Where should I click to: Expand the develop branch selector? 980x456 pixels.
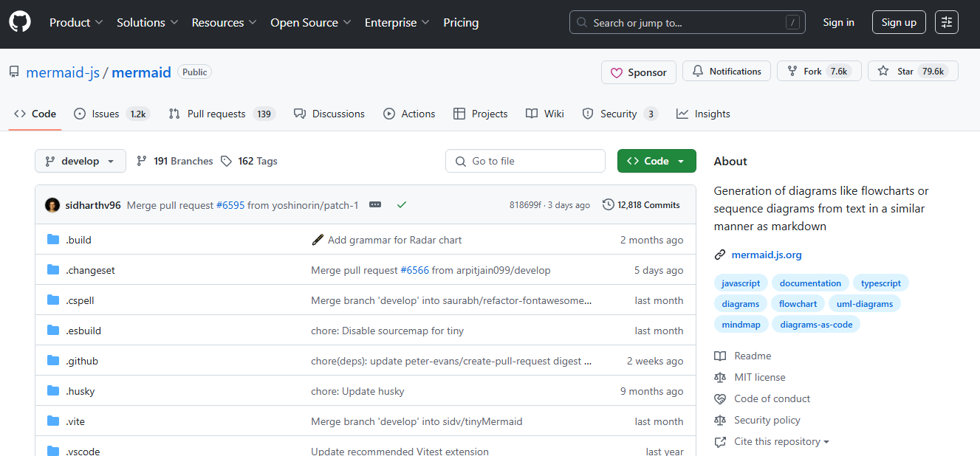pos(80,161)
